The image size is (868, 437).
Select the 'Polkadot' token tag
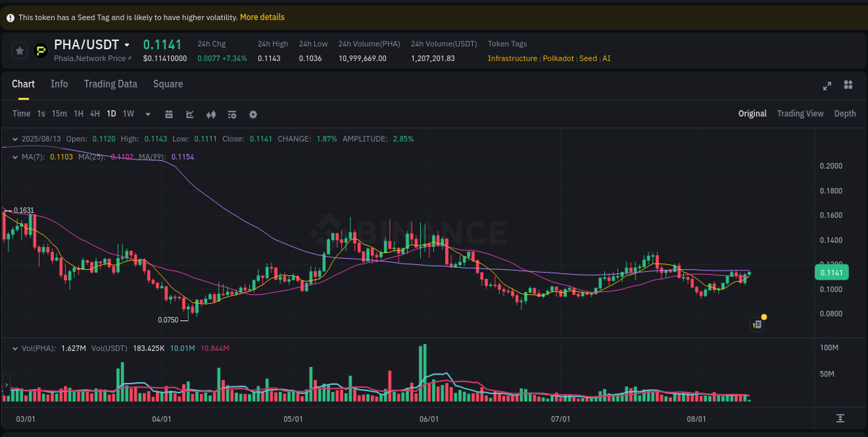click(558, 58)
